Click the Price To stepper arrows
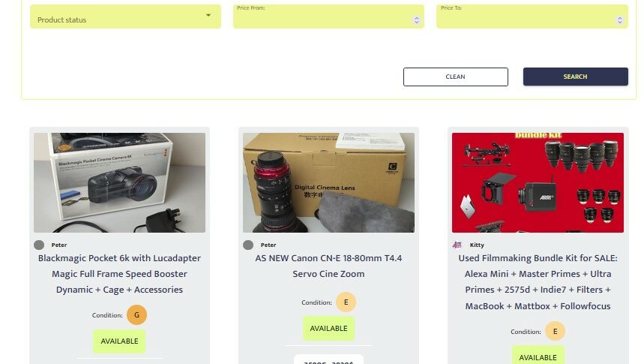 pos(620,20)
